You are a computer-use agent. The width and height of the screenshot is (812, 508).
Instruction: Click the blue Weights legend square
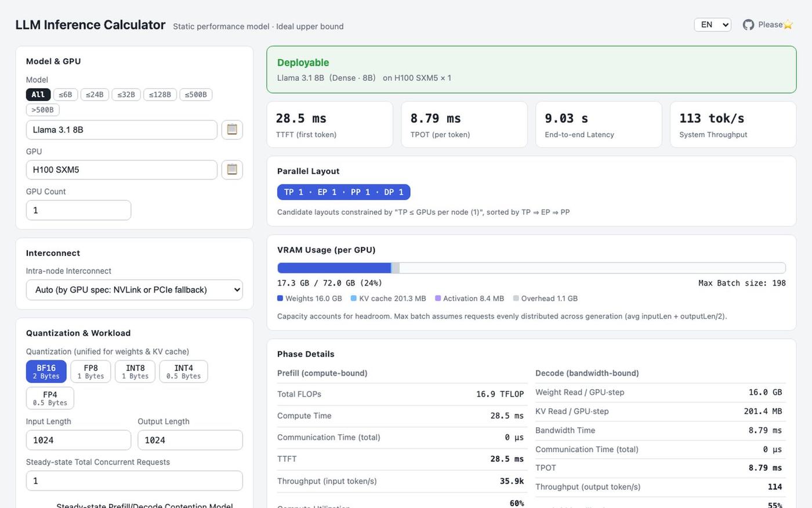coord(280,298)
